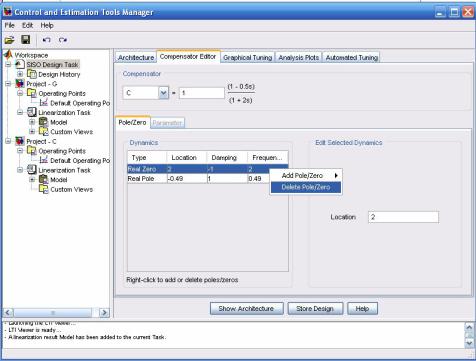Open Add Pole/Zero submenu
The height and width of the screenshot is (361, 476).
pyautogui.click(x=306, y=175)
